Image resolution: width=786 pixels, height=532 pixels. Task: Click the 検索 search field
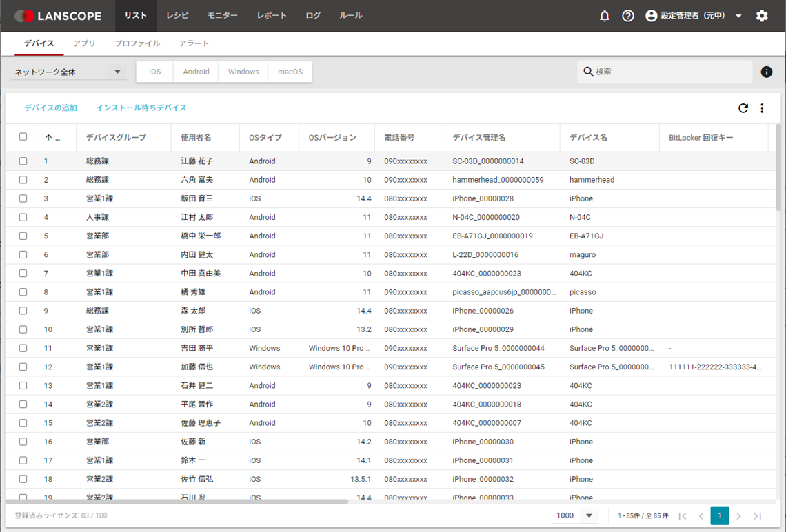[x=665, y=72]
